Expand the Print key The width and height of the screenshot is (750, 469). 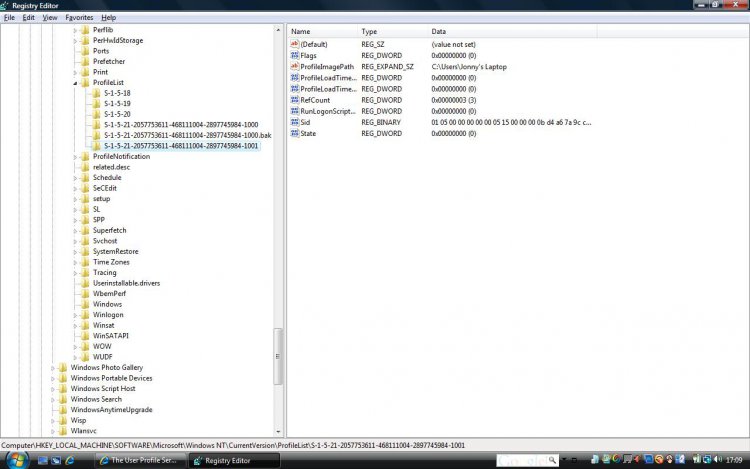pos(75,72)
